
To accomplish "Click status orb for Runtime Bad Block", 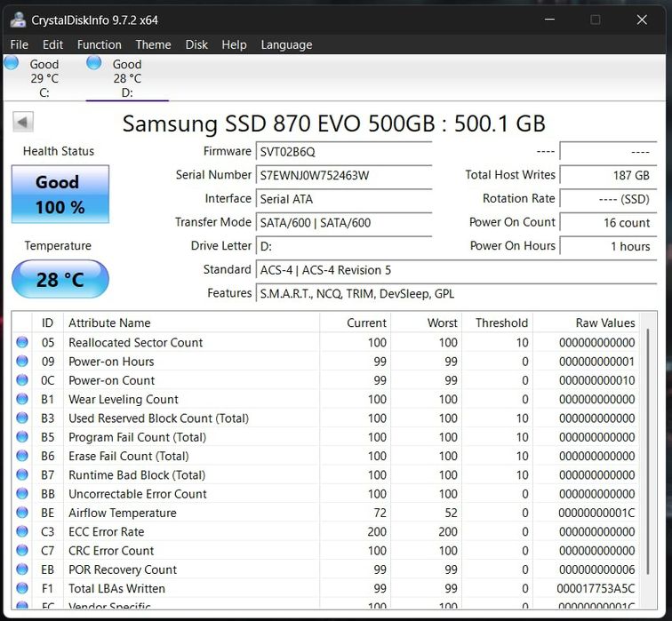I will coord(22,474).
